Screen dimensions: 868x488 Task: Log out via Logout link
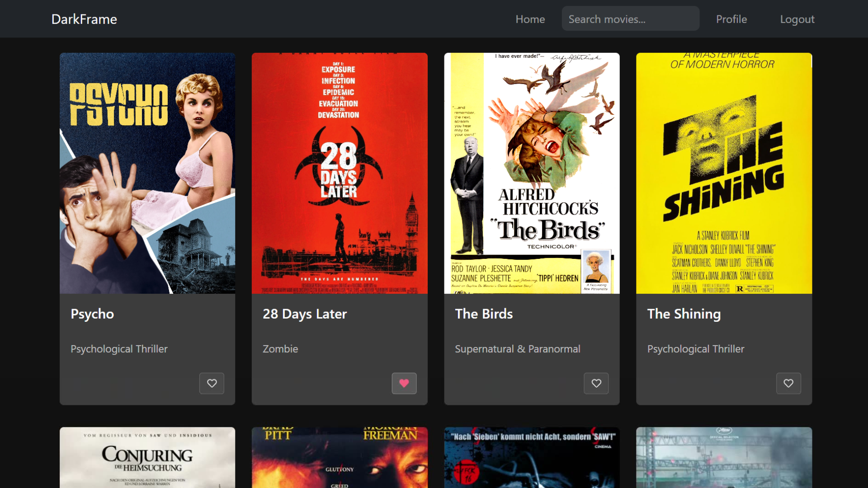click(x=797, y=19)
